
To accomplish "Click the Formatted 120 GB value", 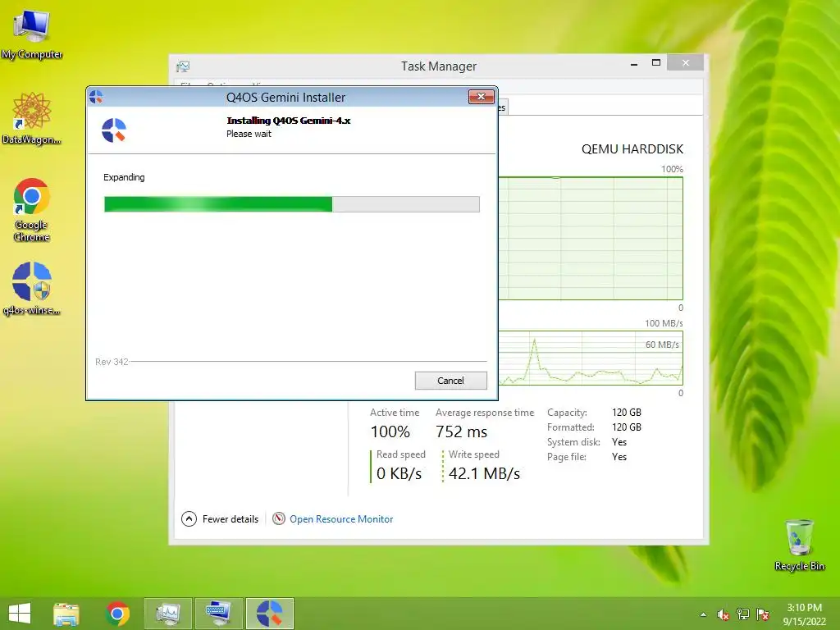I will 626,427.
